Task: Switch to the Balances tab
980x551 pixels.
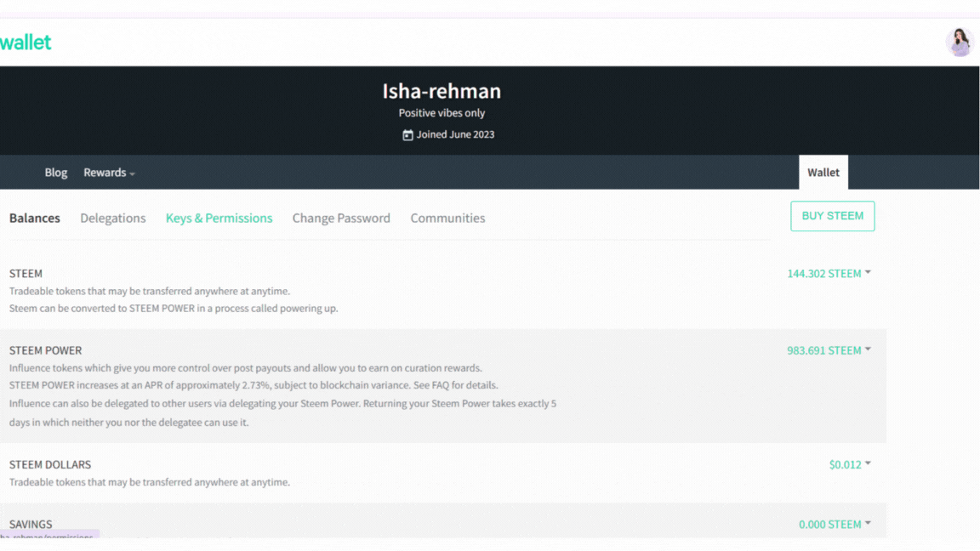Action: (x=34, y=218)
